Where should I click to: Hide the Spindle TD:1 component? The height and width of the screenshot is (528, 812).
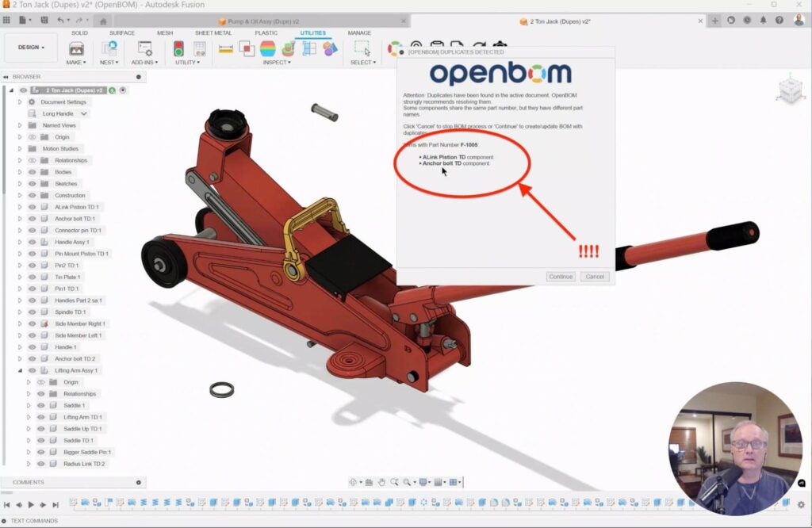(32, 312)
